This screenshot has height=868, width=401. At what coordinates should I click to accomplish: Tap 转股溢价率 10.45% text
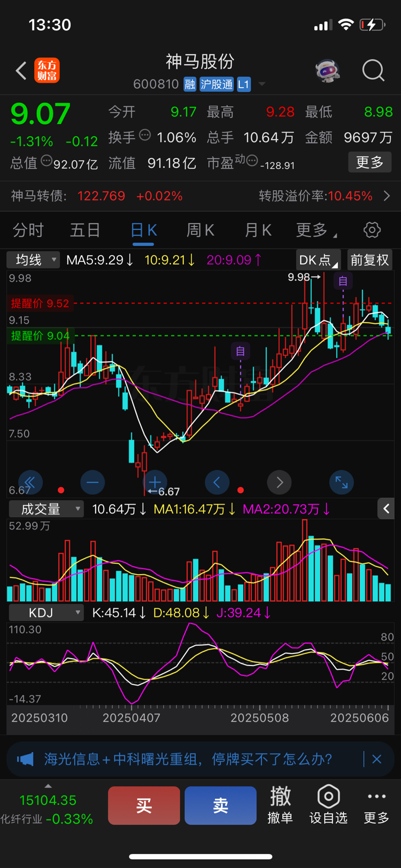pyautogui.click(x=315, y=196)
